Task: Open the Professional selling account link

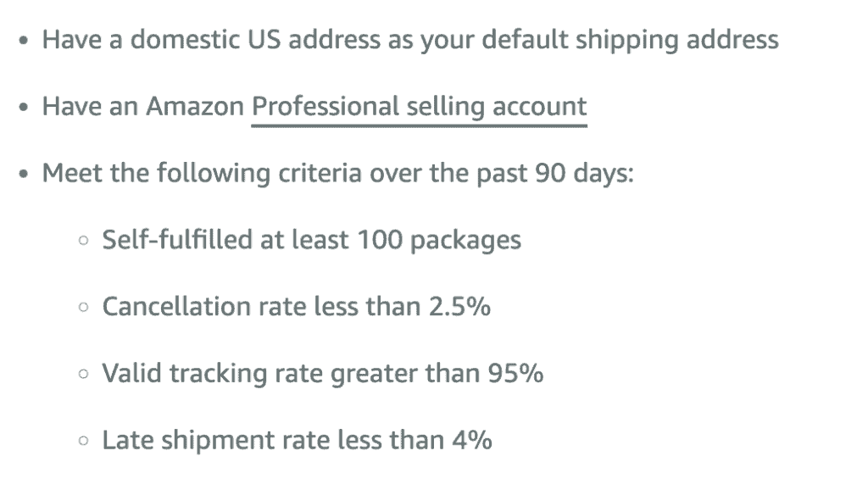Action: (x=419, y=108)
